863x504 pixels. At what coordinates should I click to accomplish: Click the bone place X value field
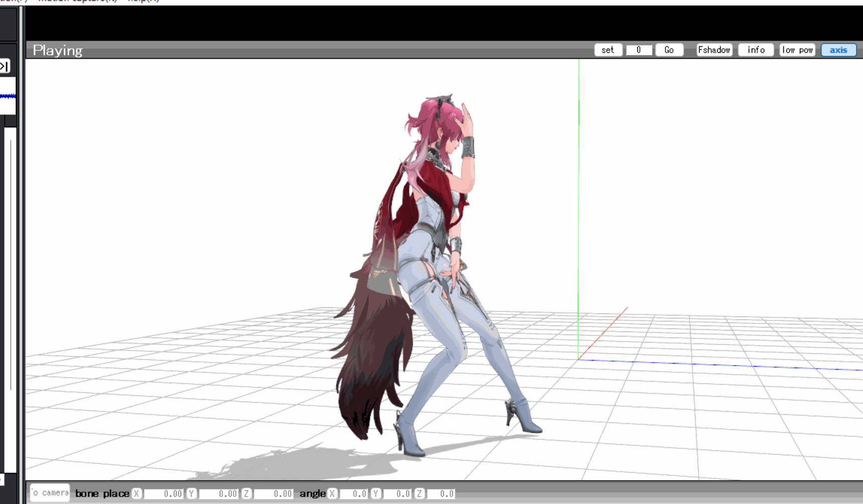[163, 494]
